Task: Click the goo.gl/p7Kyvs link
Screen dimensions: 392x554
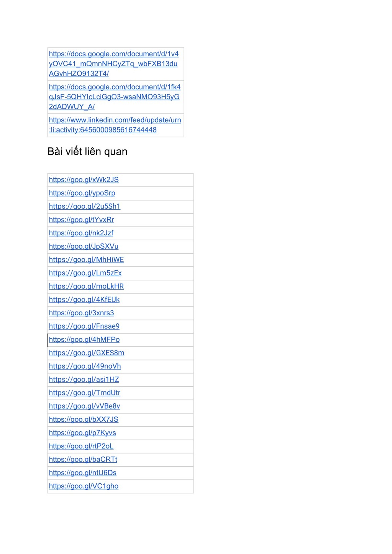Action: (83, 433)
